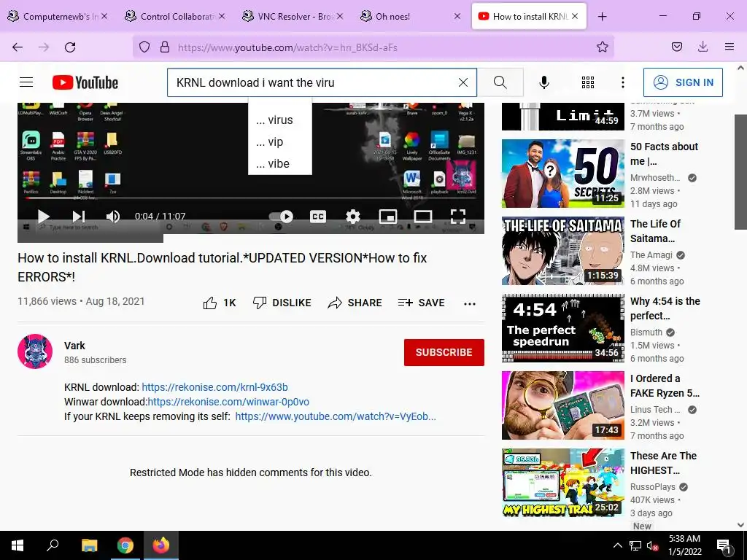Select the '... vibe' search suggestion
Viewport: 747px width, 560px height.
(280, 164)
